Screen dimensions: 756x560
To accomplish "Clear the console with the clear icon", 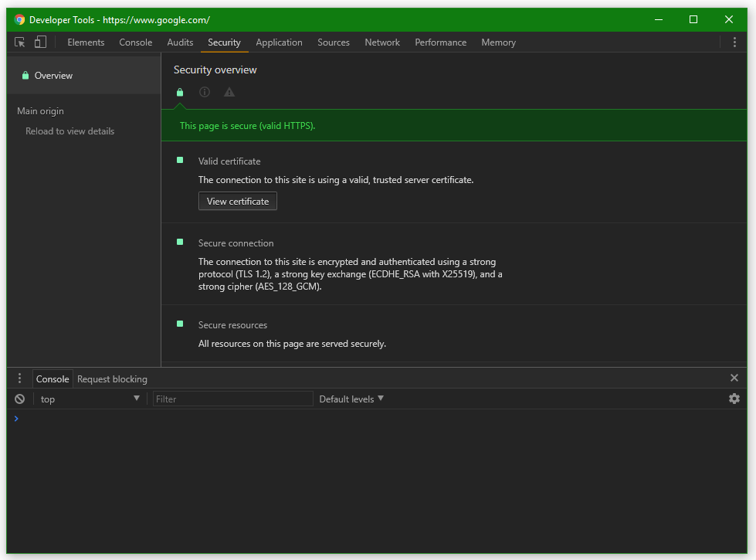I will [20, 399].
